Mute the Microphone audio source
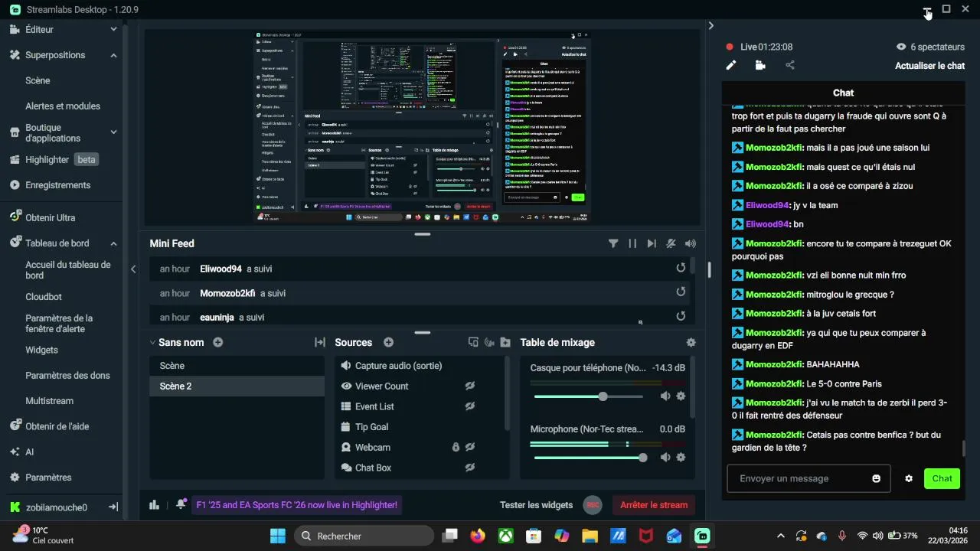Screen dimensions: 980x551 pos(665,457)
